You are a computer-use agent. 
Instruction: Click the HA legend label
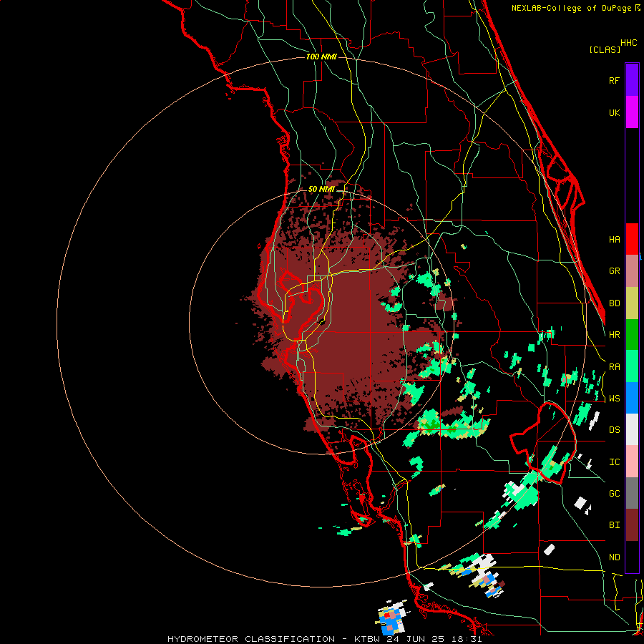[614, 240]
